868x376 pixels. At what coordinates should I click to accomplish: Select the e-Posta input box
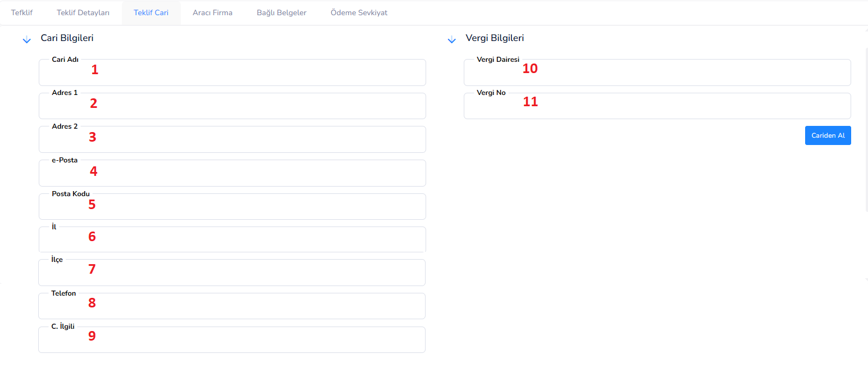232,174
